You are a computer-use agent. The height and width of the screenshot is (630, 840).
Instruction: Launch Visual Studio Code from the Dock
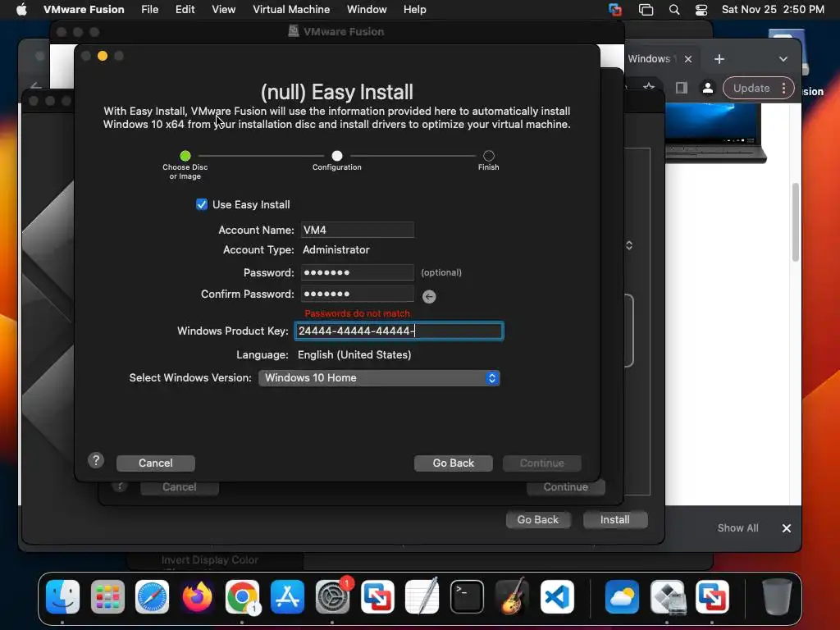point(557,596)
